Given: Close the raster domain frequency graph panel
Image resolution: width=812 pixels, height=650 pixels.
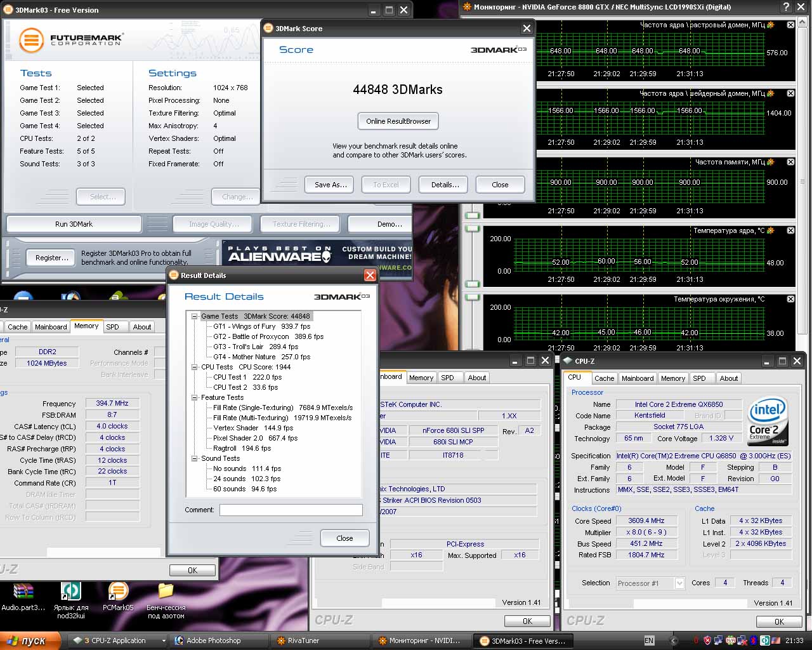Looking at the screenshot, I should click(x=790, y=25).
